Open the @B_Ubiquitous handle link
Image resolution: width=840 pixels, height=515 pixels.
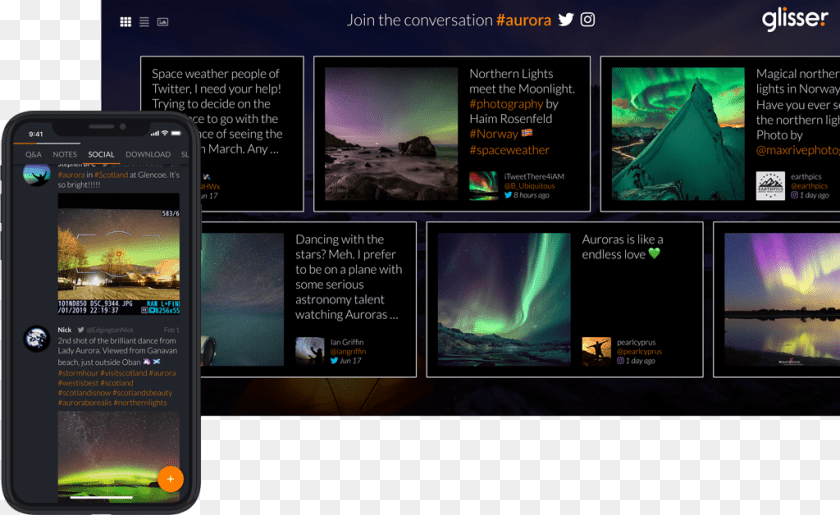(529, 186)
